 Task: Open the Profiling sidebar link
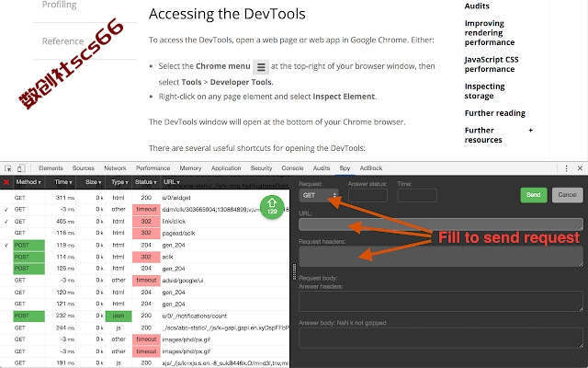[x=59, y=5]
